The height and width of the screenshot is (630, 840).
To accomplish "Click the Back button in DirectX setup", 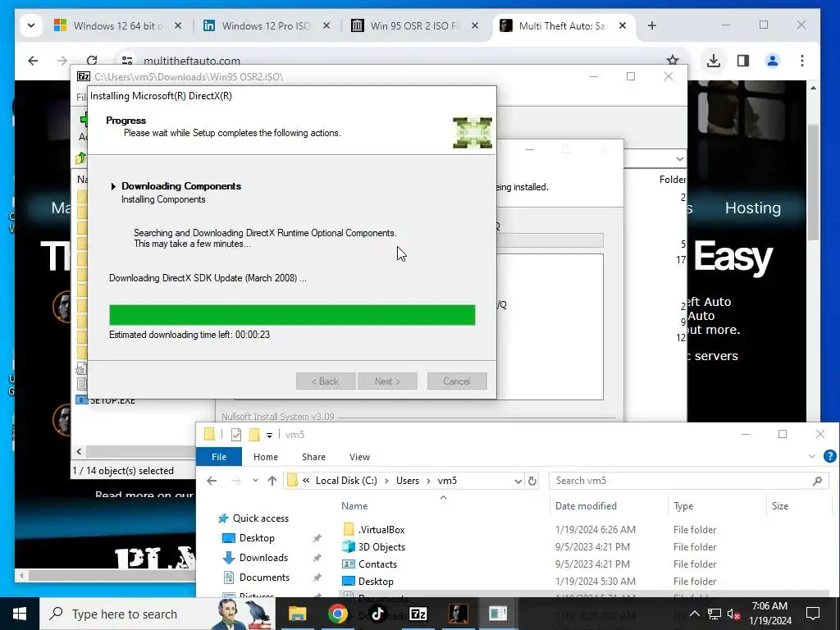I will [325, 381].
